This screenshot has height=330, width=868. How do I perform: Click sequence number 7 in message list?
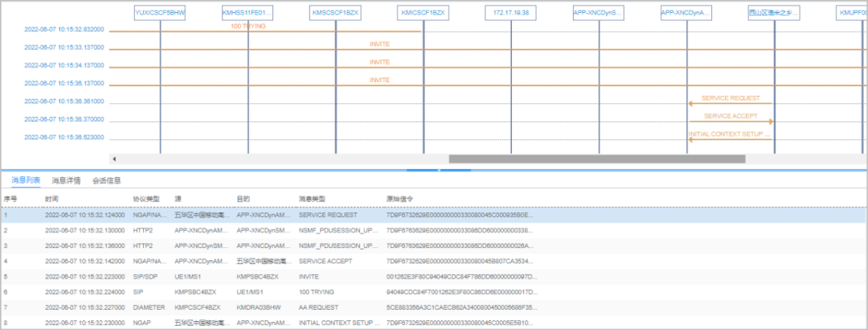click(6, 307)
